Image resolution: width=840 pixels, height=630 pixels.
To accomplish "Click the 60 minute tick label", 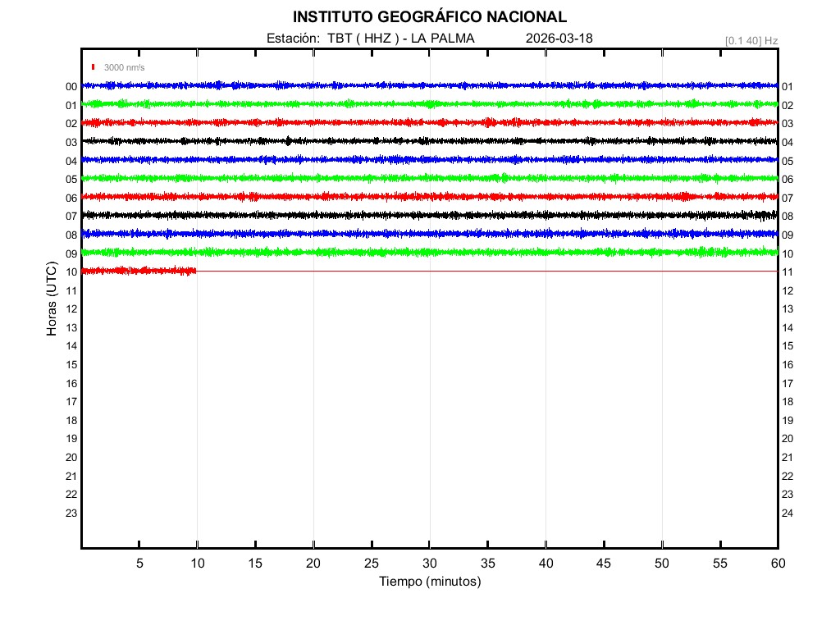I will coord(777,563).
